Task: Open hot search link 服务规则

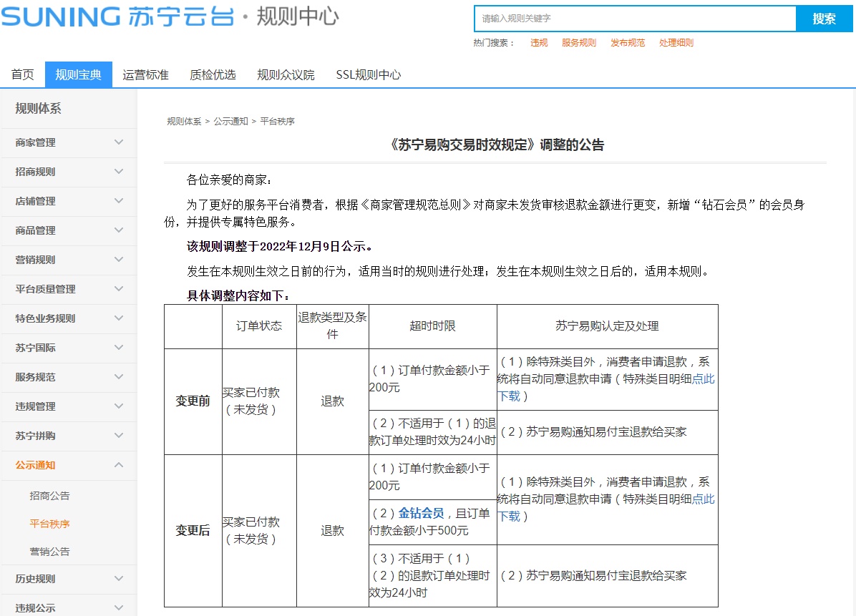Action: point(579,42)
